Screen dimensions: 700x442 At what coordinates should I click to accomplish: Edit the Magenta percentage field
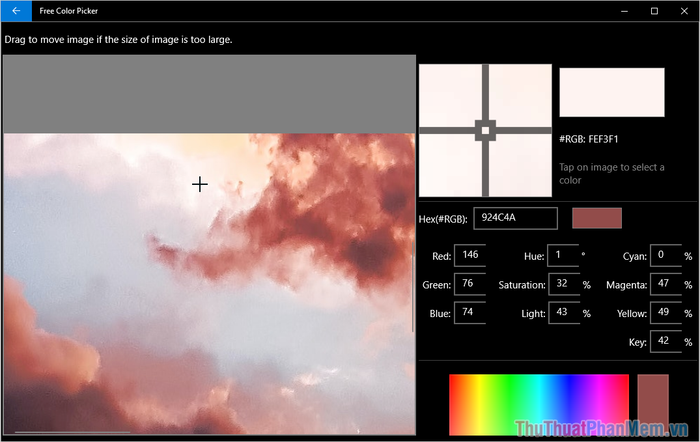(666, 284)
